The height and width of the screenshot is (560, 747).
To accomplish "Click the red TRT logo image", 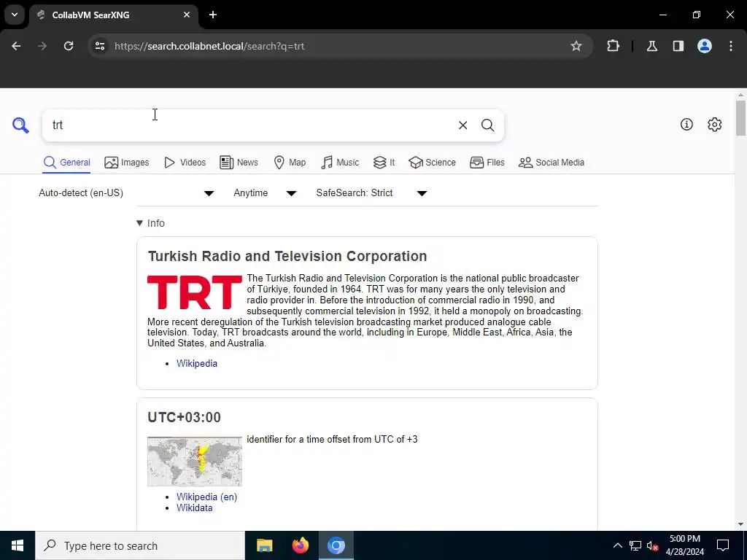I will pyautogui.click(x=194, y=292).
